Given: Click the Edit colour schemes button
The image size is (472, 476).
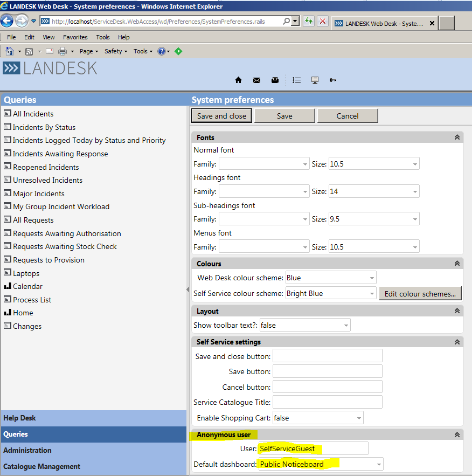Looking at the screenshot, I should click(420, 293).
